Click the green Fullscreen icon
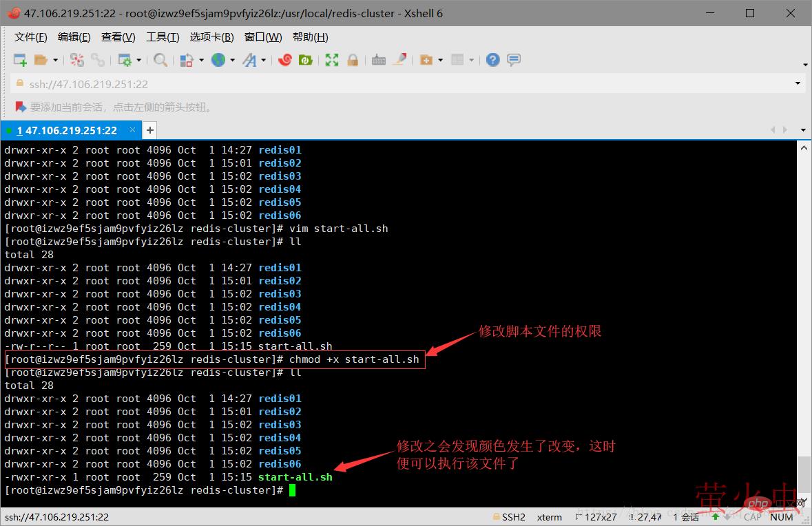The image size is (812, 526). (x=332, y=61)
